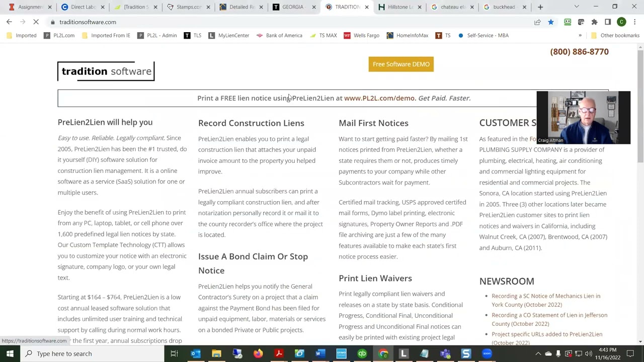Close the TRADITION tab
This screenshot has height=362, width=644.
point(366,7)
